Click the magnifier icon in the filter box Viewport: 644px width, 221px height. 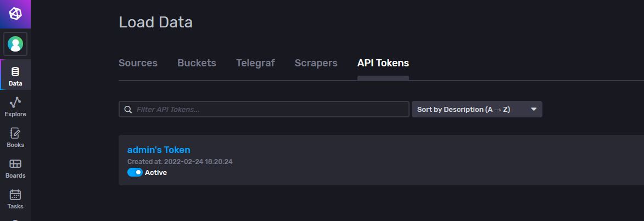[x=128, y=109]
